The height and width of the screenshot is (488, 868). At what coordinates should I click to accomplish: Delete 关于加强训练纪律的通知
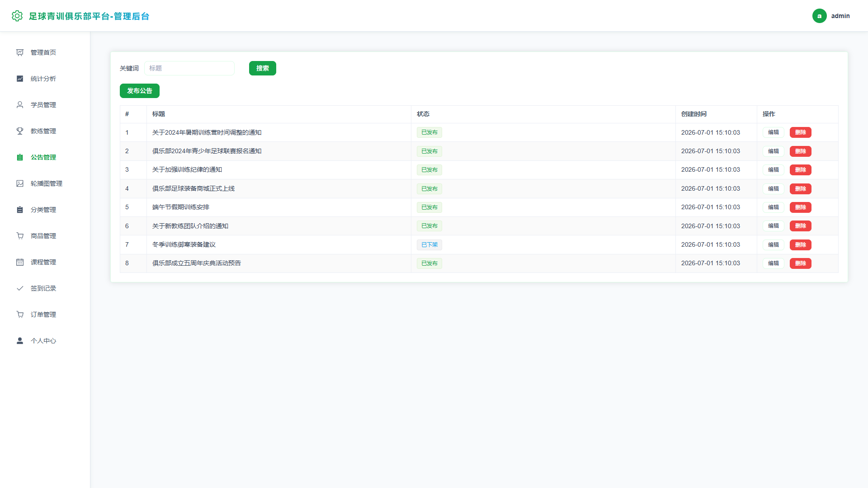pyautogui.click(x=800, y=170)
